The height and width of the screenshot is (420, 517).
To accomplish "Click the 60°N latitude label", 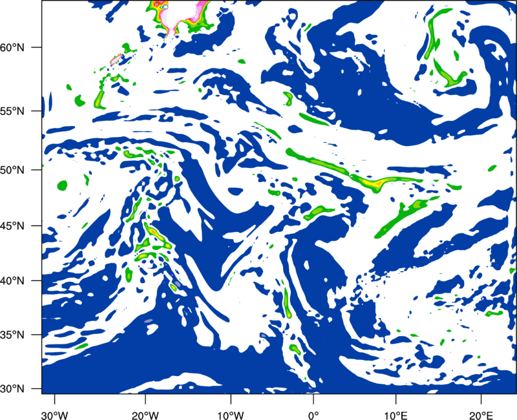I will (x=12, y=47).
